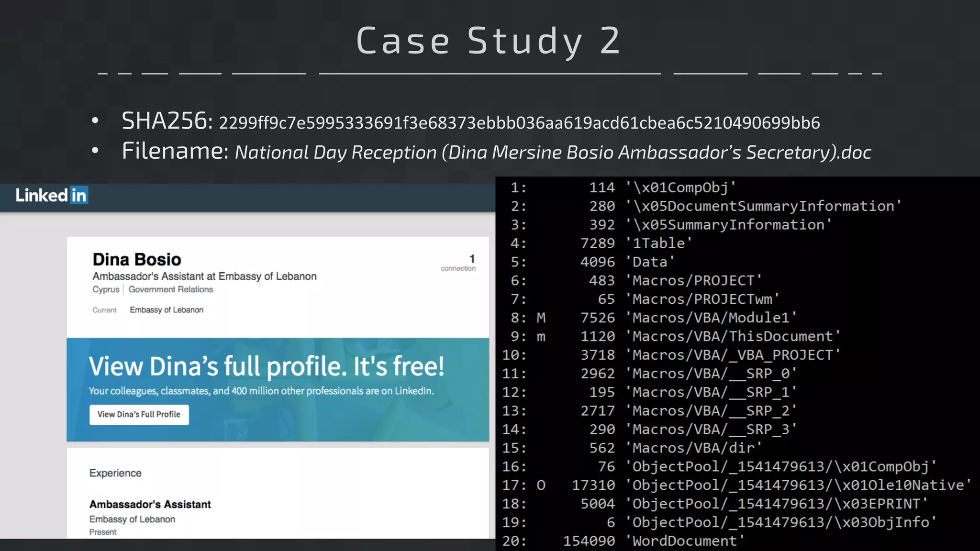Click the LinkedIn logo
Screen dimensions: 980x551
(x=51, y=195)
